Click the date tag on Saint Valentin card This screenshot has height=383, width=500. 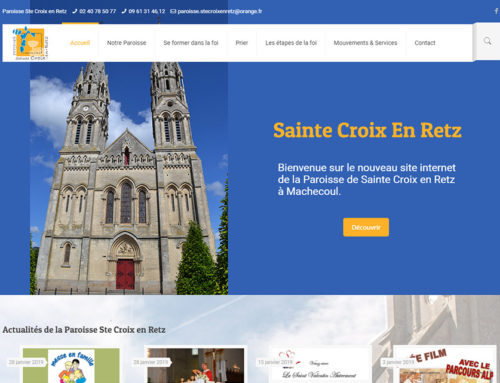[x=275, y=362]
